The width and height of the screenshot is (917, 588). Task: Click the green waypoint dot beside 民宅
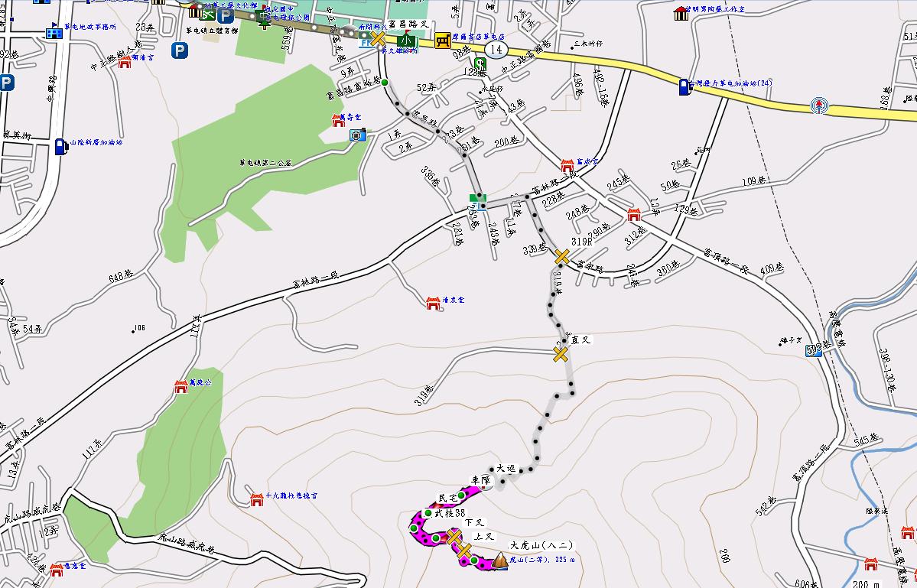click(x=461, y=495)
